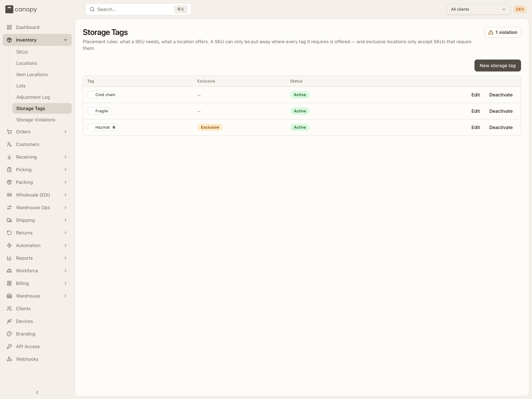Select Adjustment Log menu item
532x399 pixels.
click(x=42, y=97)
